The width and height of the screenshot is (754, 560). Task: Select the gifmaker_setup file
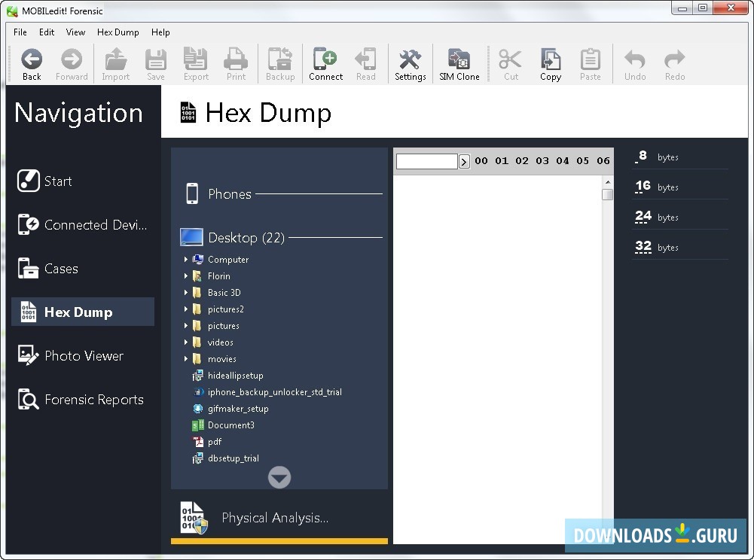[230, 409]
